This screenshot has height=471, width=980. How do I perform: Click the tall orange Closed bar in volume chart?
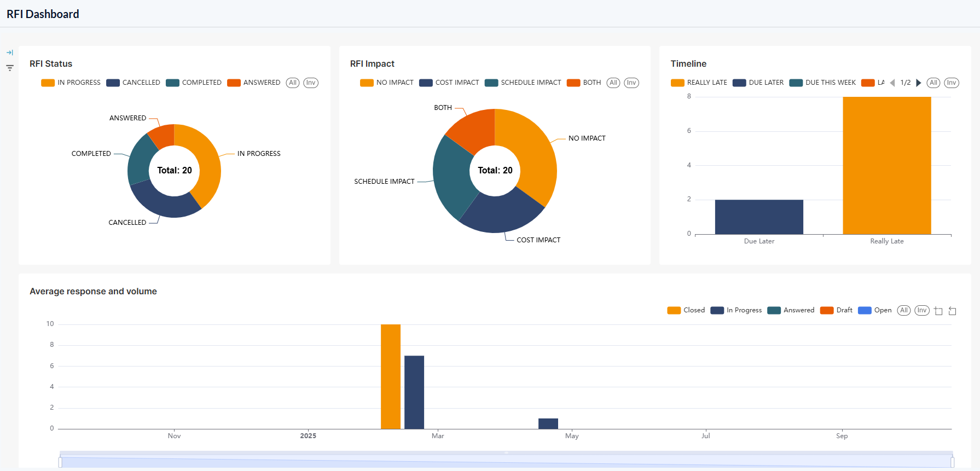pyautogui.click(x=391, y=376)
